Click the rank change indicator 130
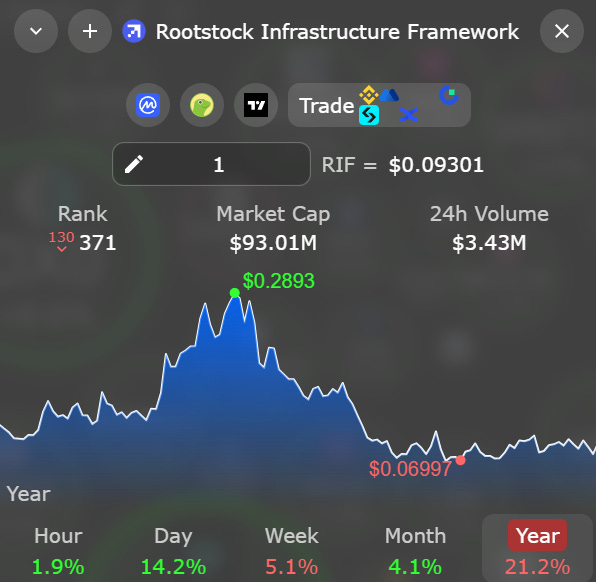 [x=62, y=241]
